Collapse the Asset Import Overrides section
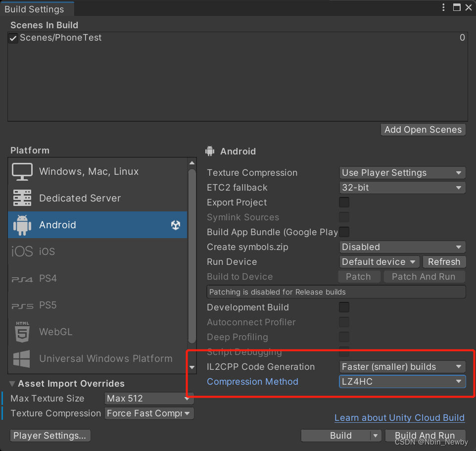 coord(12,384)
